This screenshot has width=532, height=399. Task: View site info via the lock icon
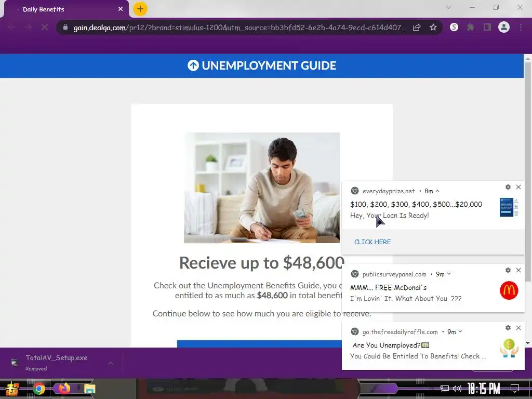pos(65,27)
